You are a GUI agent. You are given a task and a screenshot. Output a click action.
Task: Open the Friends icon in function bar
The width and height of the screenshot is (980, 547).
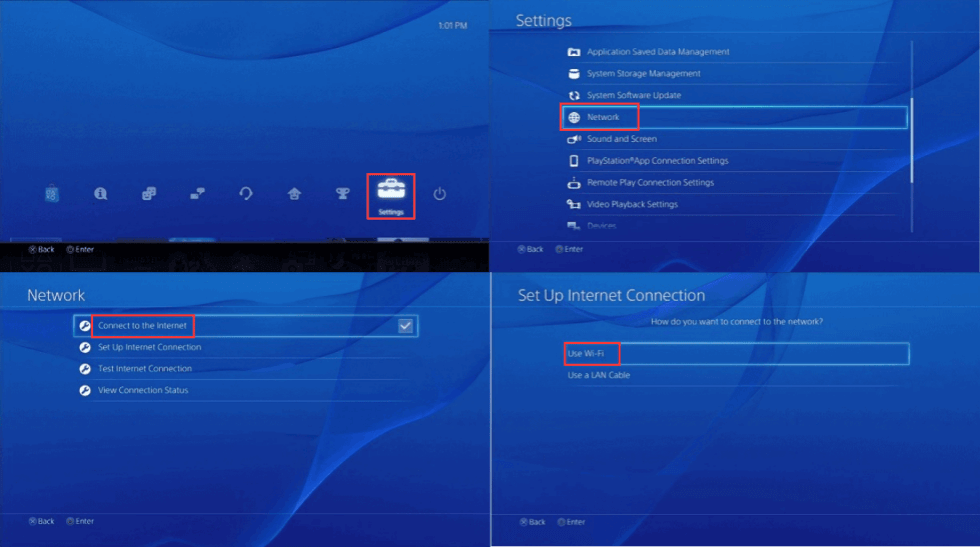[x=149, y=194]
